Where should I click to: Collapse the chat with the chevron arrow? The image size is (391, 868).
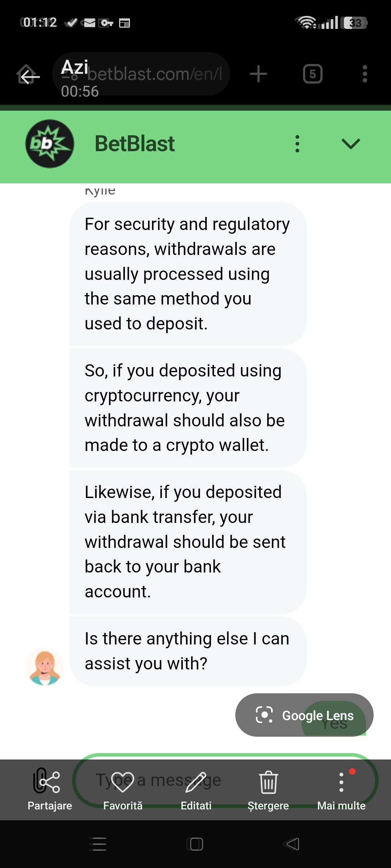point(351,144)
